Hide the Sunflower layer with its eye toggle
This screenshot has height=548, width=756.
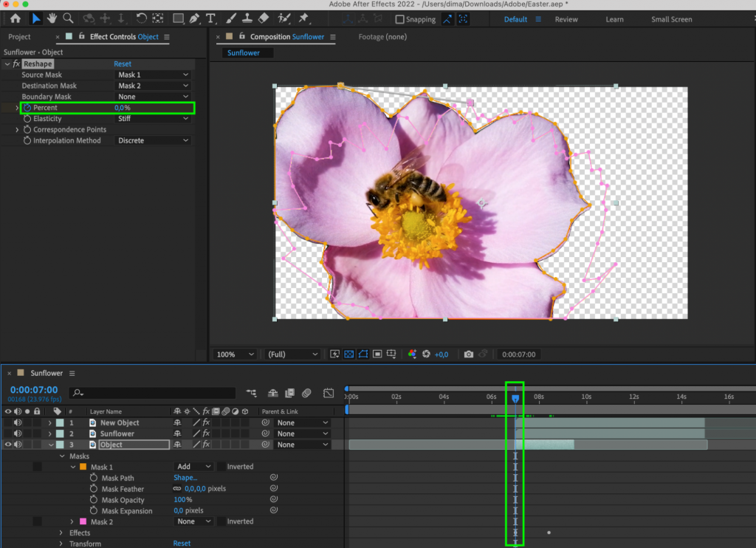tap(7, 433)
